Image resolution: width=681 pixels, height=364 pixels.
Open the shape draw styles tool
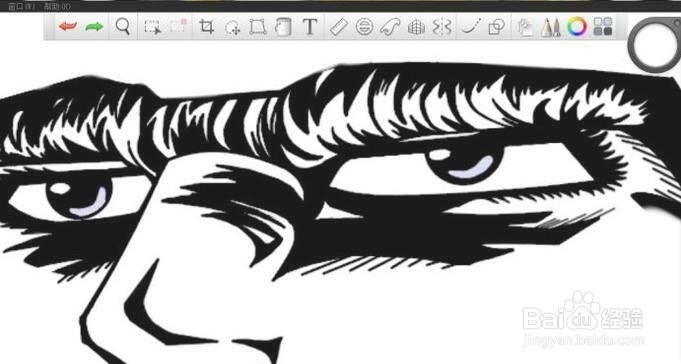coord(496,27)
